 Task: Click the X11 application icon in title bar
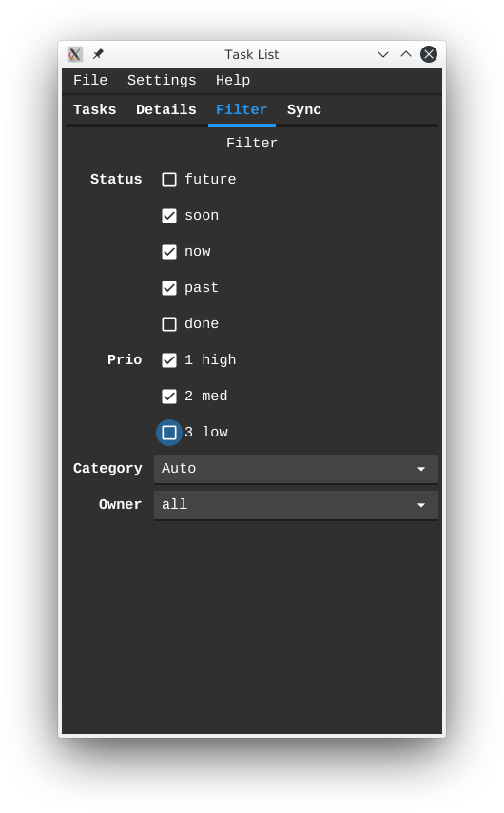pos(75,54)
